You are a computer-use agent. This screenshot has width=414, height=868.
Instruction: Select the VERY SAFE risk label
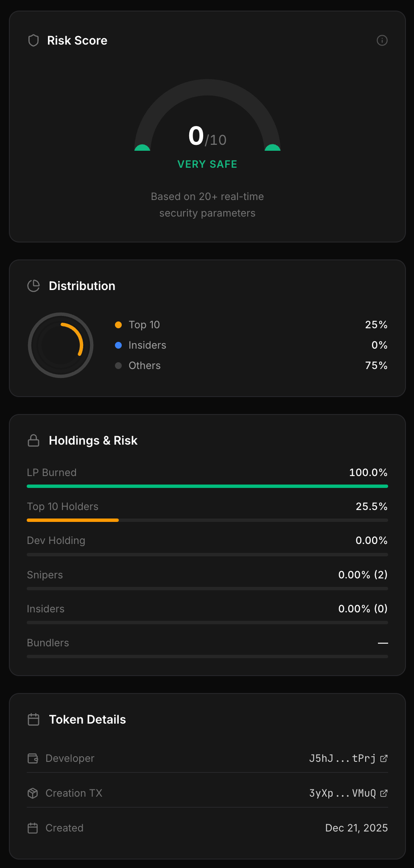207,164
